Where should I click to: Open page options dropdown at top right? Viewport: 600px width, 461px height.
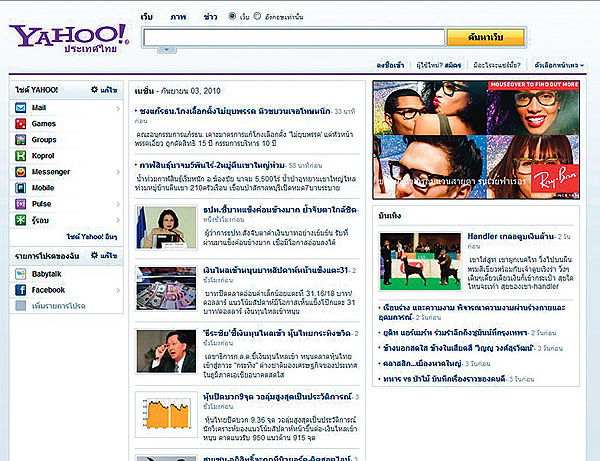[559, 65]
